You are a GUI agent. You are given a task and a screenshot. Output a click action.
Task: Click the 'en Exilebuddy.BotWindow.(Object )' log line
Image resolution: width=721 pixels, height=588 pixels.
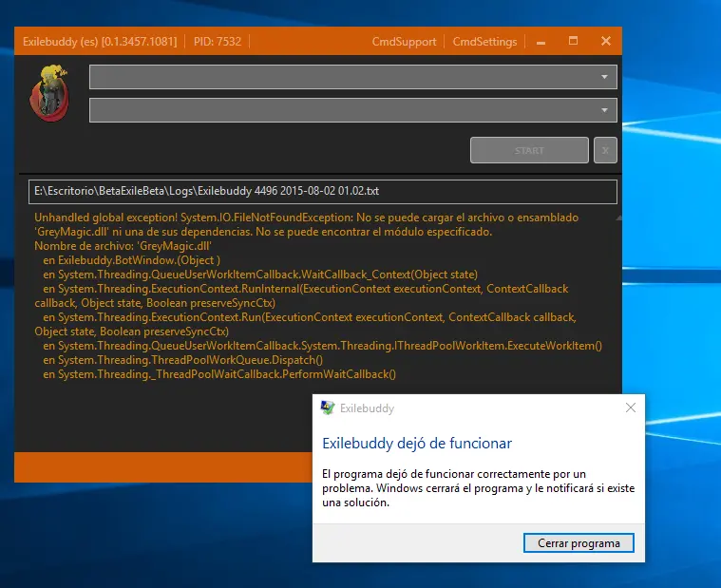click(x=131, y=260)
